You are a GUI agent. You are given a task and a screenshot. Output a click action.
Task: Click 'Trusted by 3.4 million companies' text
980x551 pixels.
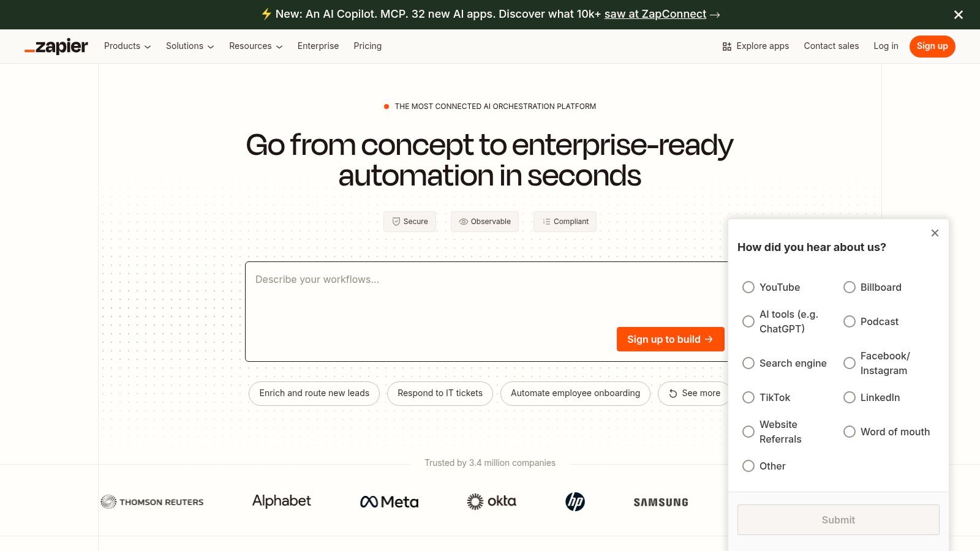pos(490,463)
